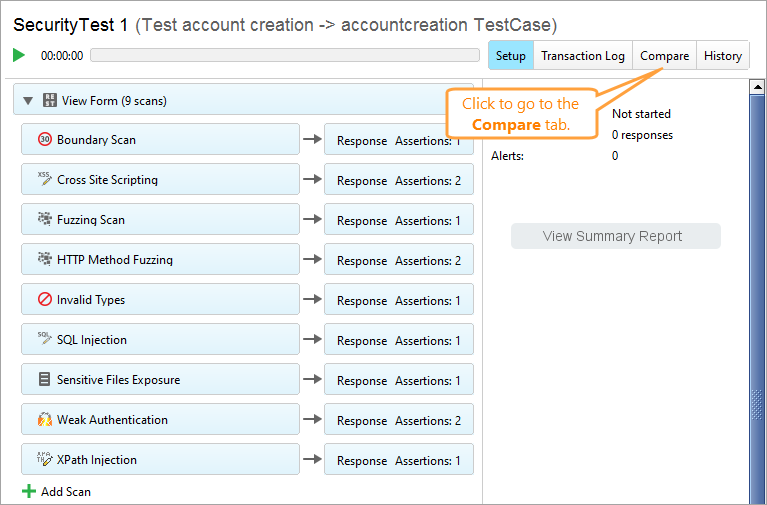Open Response Assertions for Sensitive Files Exposure

click(x=399, y=380)
